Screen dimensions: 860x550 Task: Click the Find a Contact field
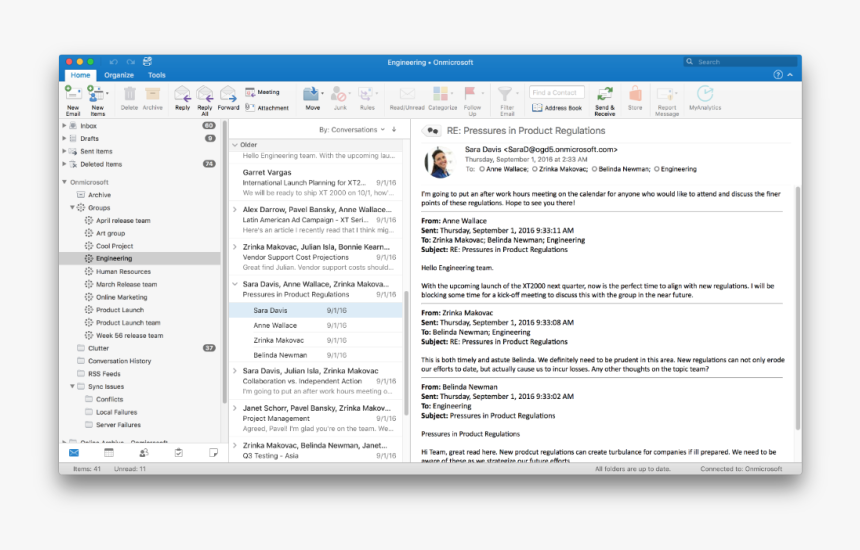click(x=556, y=93)
